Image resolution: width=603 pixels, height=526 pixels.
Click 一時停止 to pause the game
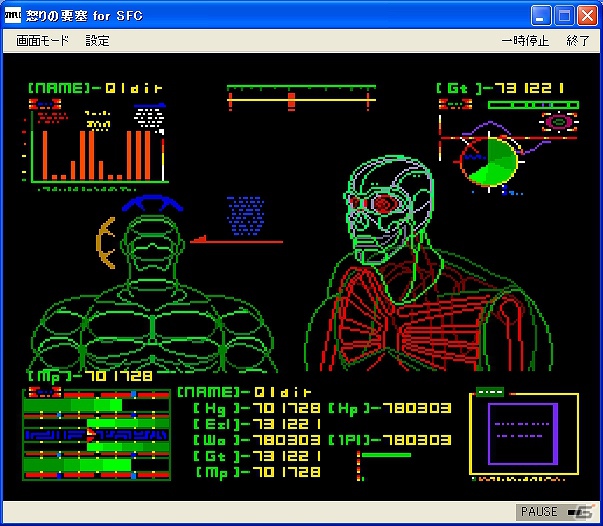click(x=525, y=41)
